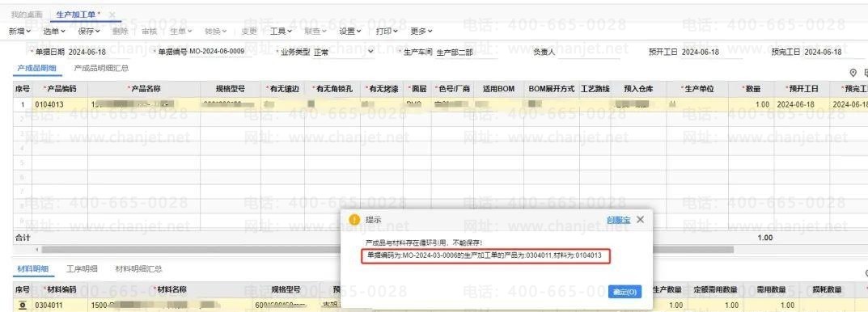This screenshot has height=312, width=868.
Task: Click the 定额需用数量 column header
Action: (714, 289)
